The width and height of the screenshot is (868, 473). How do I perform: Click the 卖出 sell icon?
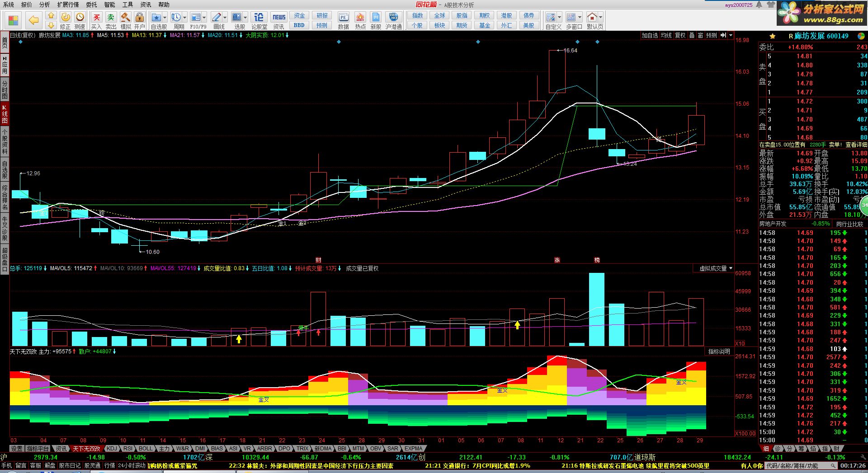(111, 17)
